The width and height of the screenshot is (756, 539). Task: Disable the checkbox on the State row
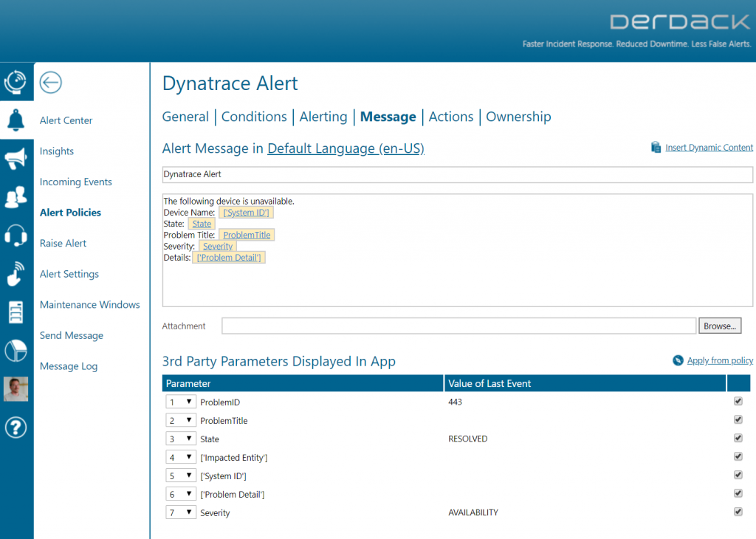coord(737,438)
